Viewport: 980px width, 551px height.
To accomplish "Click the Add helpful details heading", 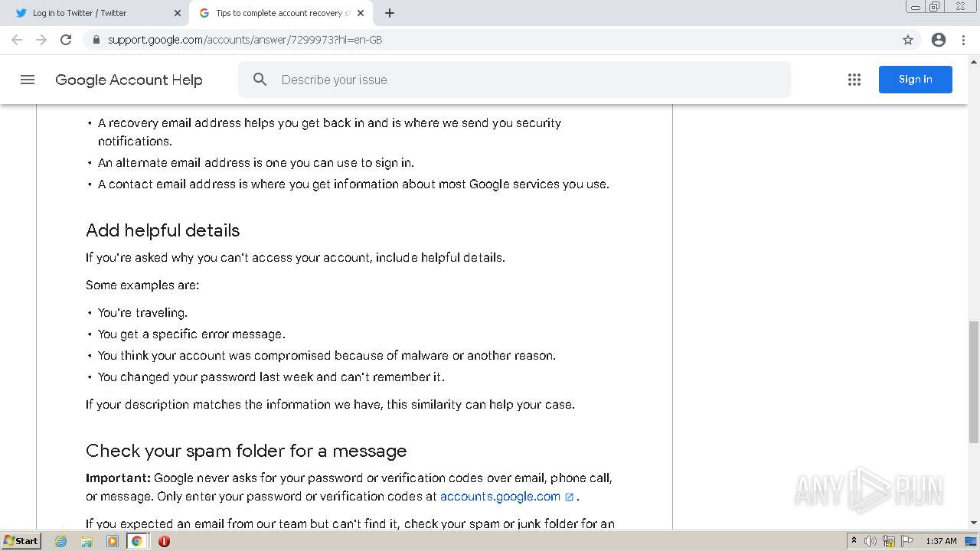I will pyautogui.click(x=163, y=230).
